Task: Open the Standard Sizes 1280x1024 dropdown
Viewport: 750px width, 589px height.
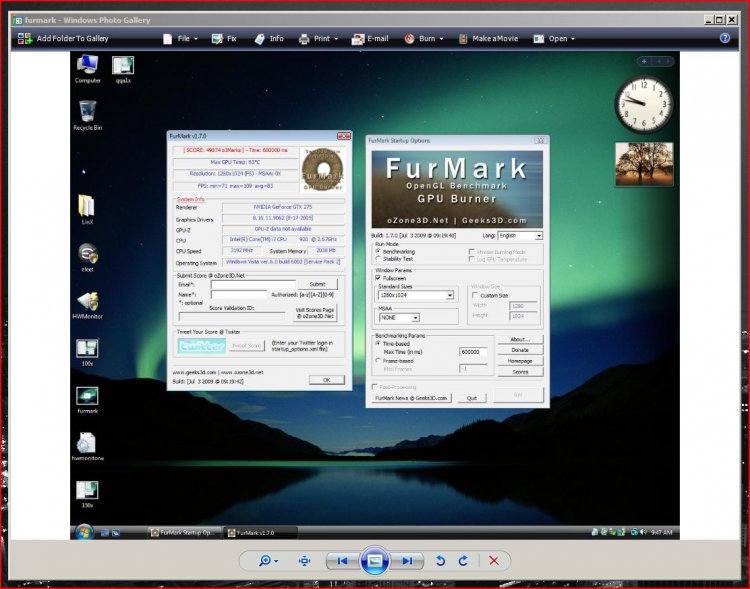Action: (415, 295)
